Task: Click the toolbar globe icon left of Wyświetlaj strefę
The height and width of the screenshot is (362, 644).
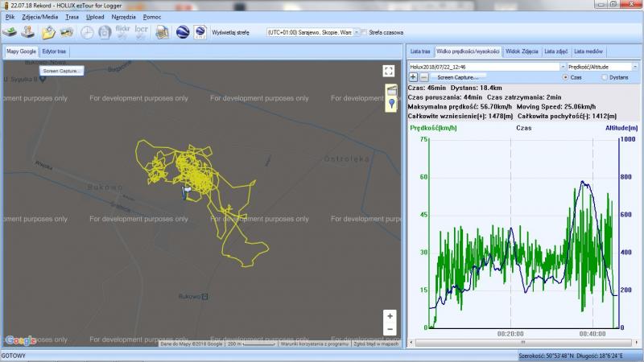Action: [200, 32]
